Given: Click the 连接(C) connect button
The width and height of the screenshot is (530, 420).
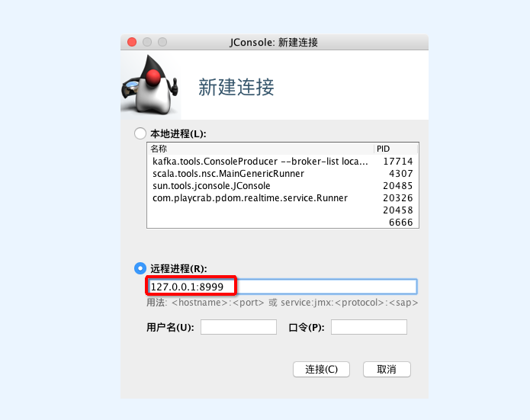Looking at the screenshot, I should pos(321,370).
